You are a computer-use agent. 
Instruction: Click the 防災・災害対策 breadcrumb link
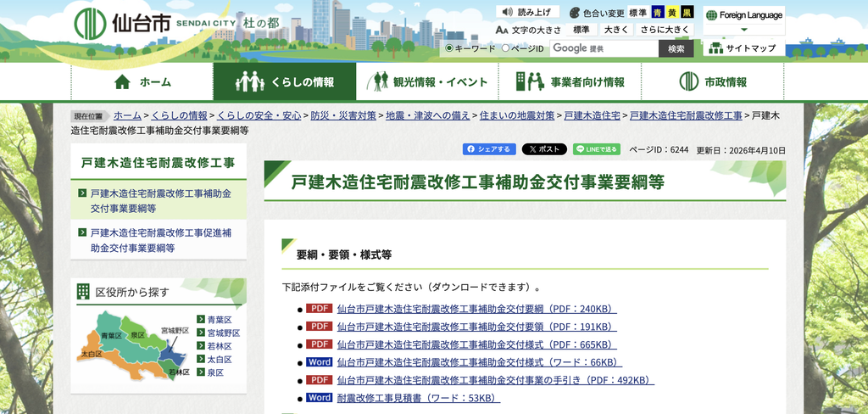tap(344, 115)
